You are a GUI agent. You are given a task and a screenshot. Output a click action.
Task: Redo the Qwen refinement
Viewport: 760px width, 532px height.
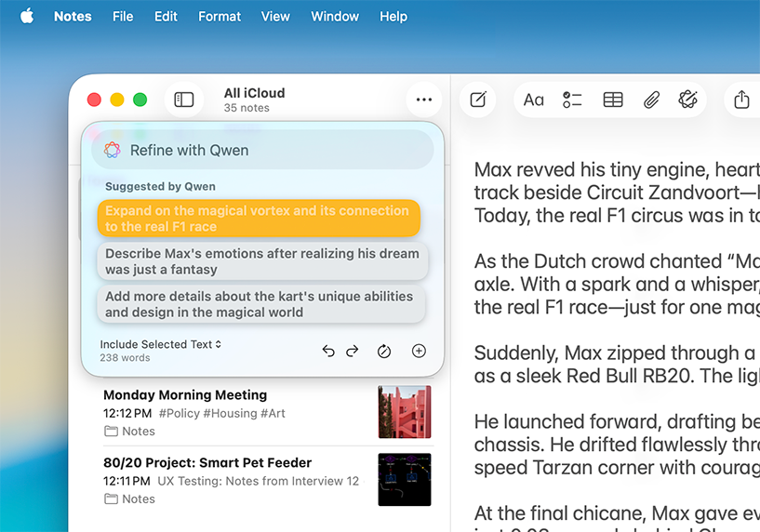pos(353,351)
